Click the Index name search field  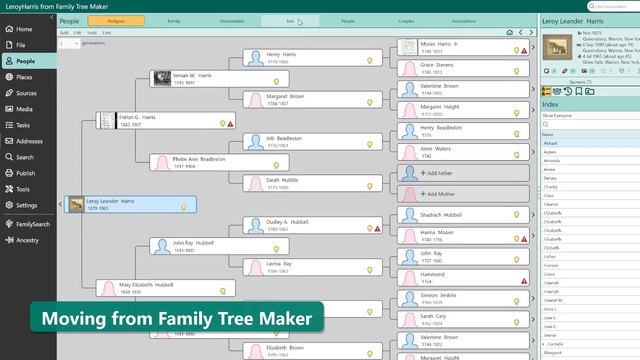coord(590,124)
